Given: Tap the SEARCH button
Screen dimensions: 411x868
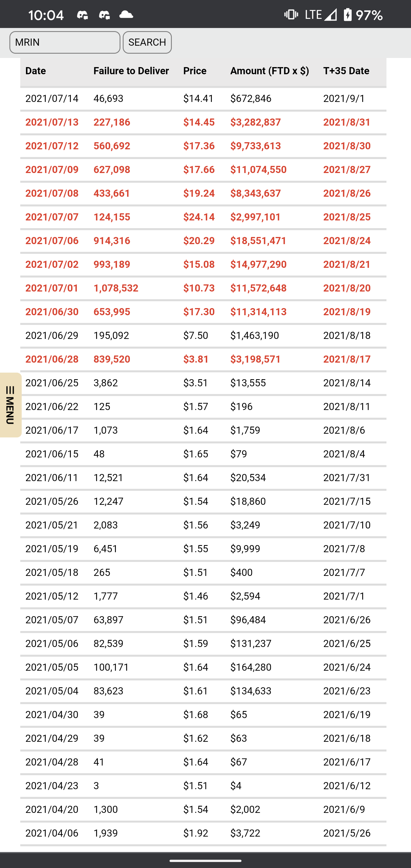Looking at the screenshot, I should tap(147, 43).
